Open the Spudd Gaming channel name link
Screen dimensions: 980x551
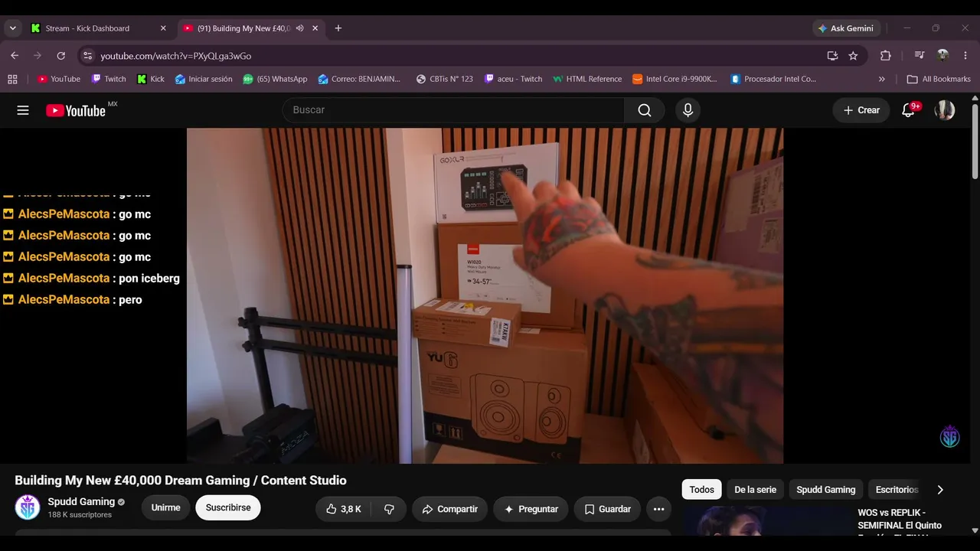pyautogui.click(x=81, y=502)
